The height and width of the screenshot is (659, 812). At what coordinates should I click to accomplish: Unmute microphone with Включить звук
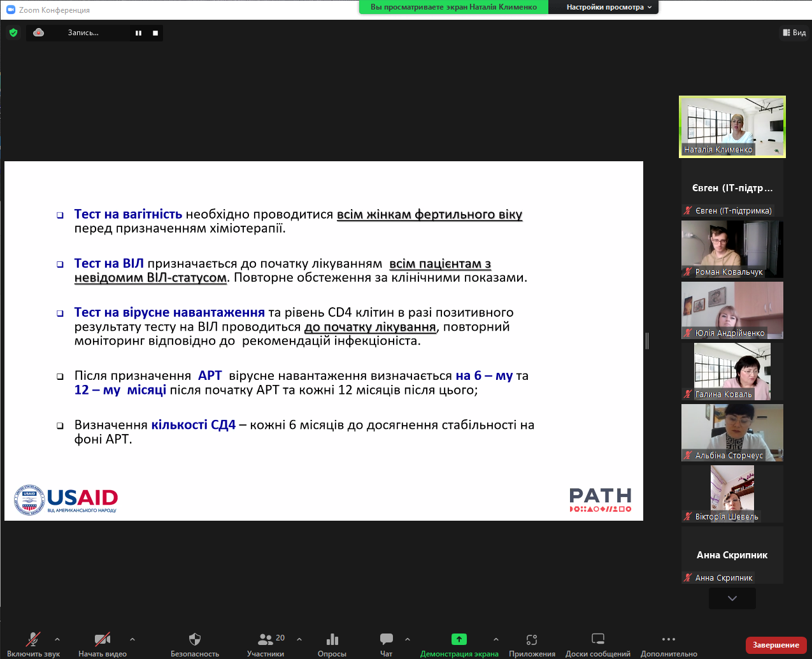tap(33, 639)
